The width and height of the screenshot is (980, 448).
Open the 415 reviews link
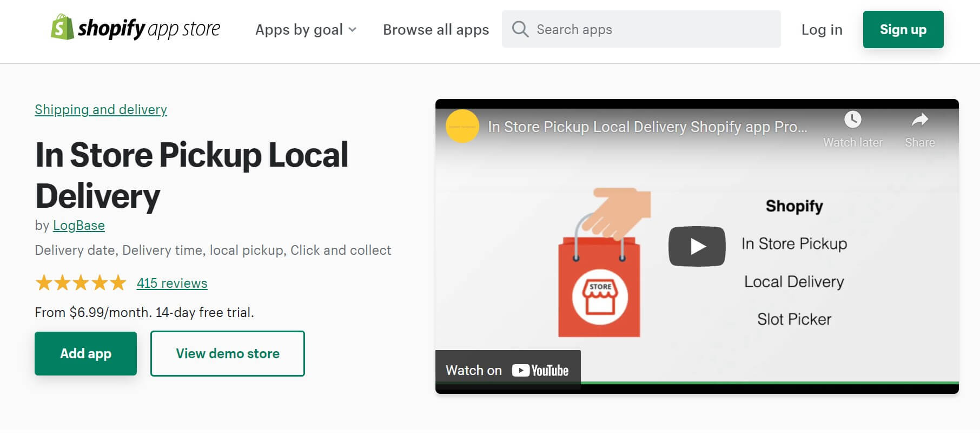[172, 283]
